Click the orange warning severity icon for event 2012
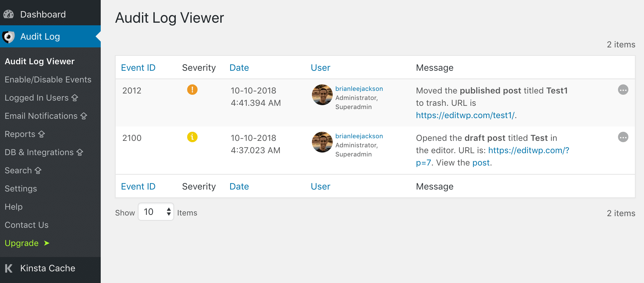Image resolution: width=644 pixels, height=283 pixels. [x=192, y=90]
